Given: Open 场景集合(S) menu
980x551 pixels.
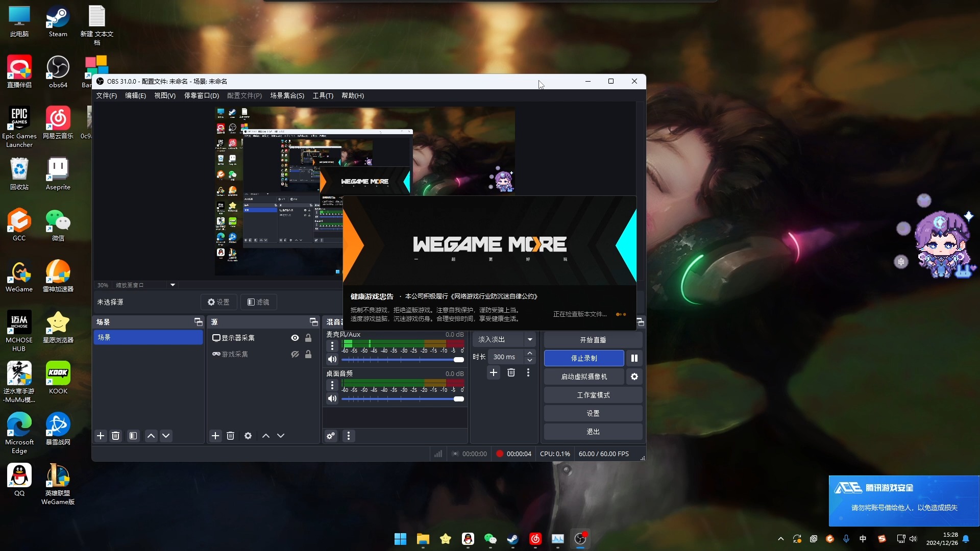Looking at the screenshot, I should (x=287, y=96).
